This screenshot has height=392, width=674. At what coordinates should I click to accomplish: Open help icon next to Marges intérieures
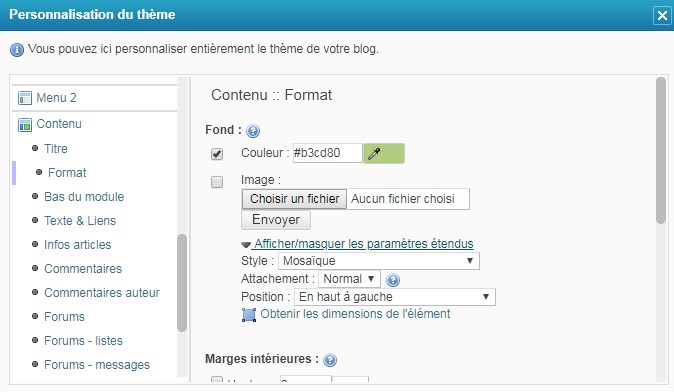[330, 360]
